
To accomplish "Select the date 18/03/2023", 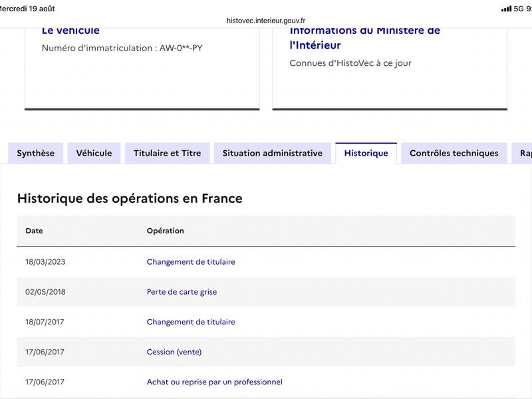I will (x=45, y=262).
